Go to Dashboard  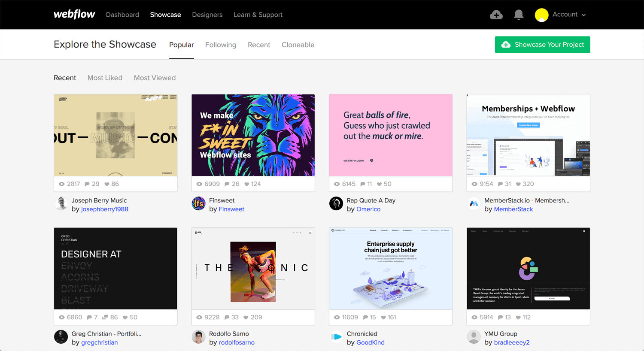click(x=122, y=15)
